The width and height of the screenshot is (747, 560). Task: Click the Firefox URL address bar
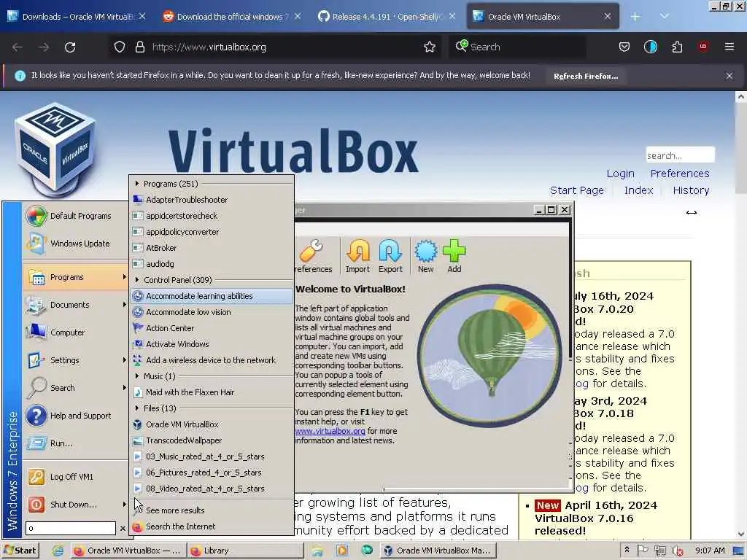point(276,47)
